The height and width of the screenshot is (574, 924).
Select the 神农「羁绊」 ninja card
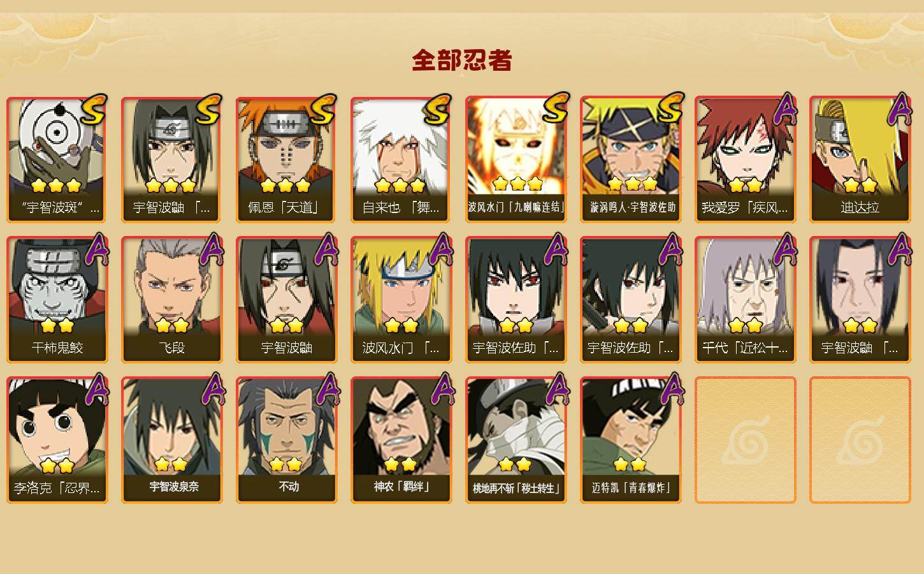pos(401,440)
